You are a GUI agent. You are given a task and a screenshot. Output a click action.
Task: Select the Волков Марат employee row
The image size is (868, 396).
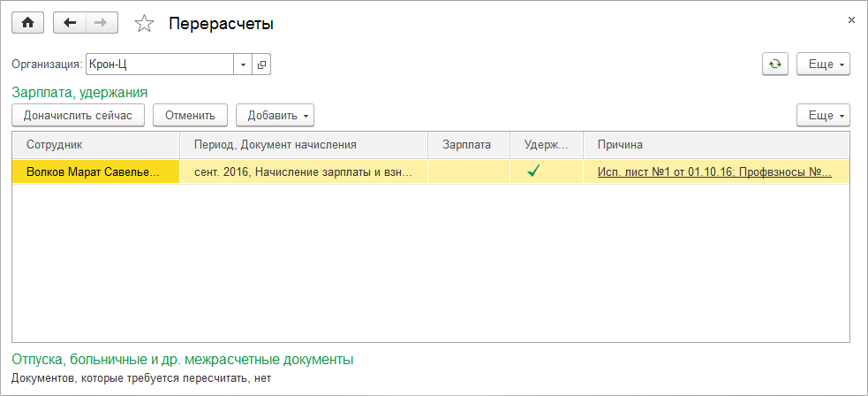pyautogui.click(x=94, y=172)
